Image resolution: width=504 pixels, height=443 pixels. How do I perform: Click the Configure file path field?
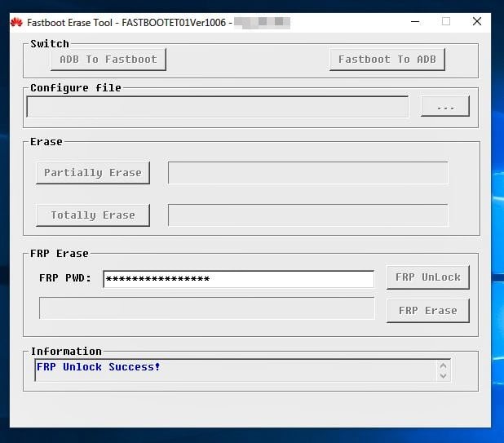coord(218,107)
